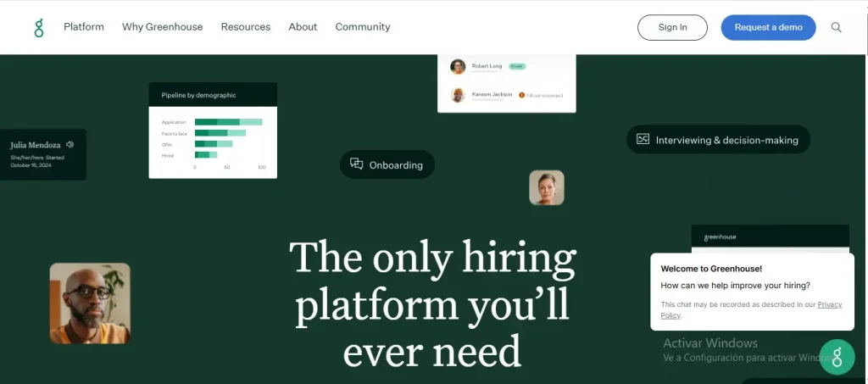Viewport: 868px width, 384px height.
Task: Click the speaker icon next to Julia Mendoza
Action: 70,144
